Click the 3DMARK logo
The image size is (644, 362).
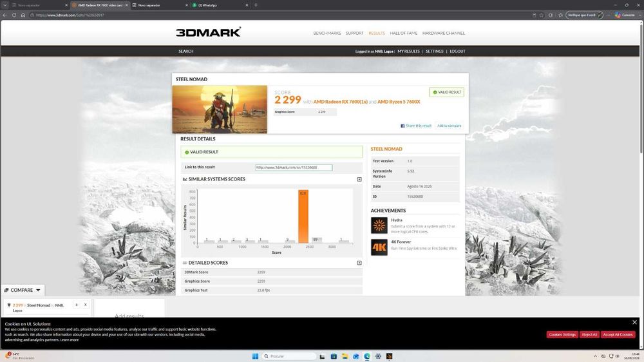208,32
